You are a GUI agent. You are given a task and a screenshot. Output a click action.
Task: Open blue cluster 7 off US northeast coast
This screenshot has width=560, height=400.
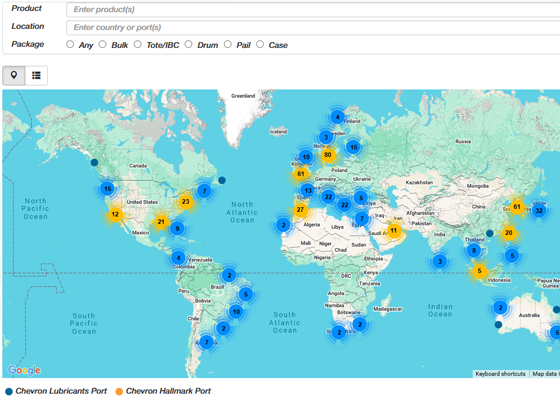click(204, 191)
